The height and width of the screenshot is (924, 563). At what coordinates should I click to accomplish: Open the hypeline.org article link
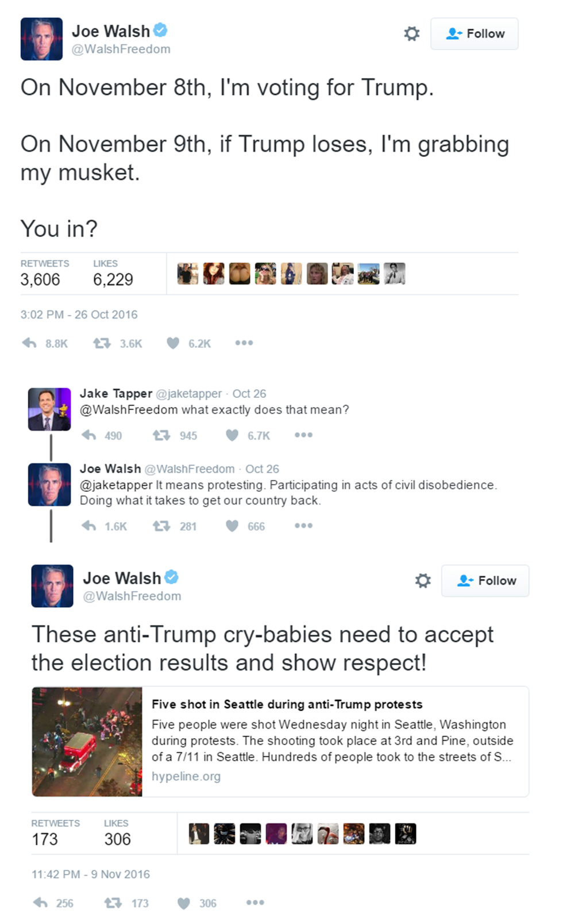pos(186,776)
